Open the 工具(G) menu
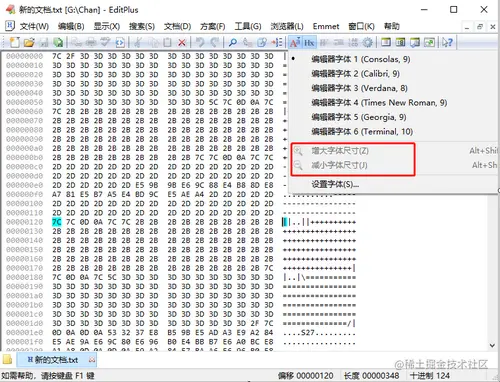The image size is (500, 382). point(248,26)
